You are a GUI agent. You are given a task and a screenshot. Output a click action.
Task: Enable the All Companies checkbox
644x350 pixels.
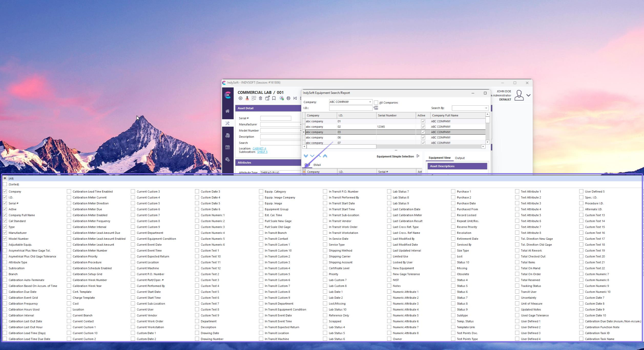coord(376,103)
